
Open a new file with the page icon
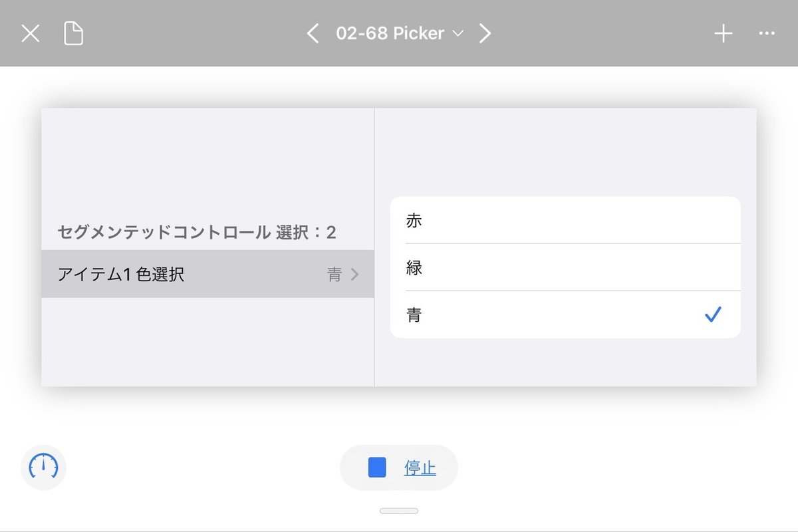click(74, 33)
